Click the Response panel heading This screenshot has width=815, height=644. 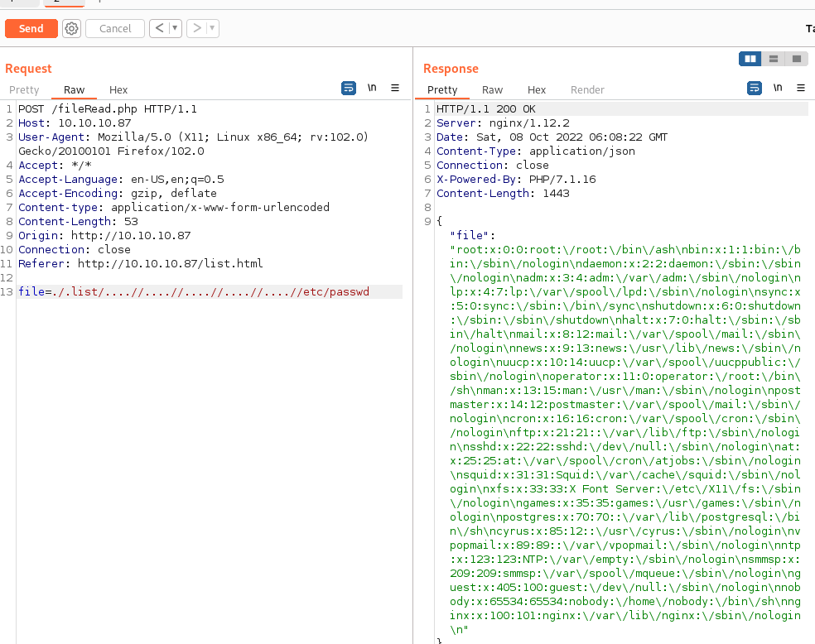tap(451, 69)
